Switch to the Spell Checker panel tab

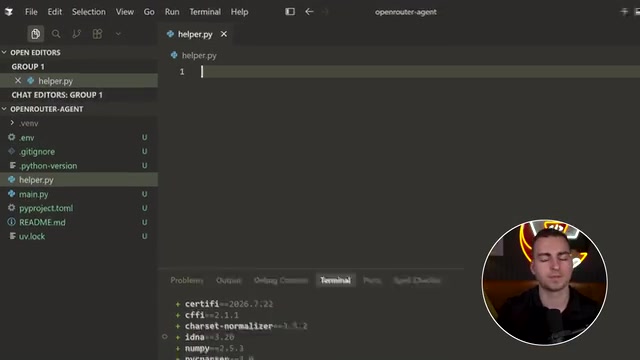(x=417, y=280)
